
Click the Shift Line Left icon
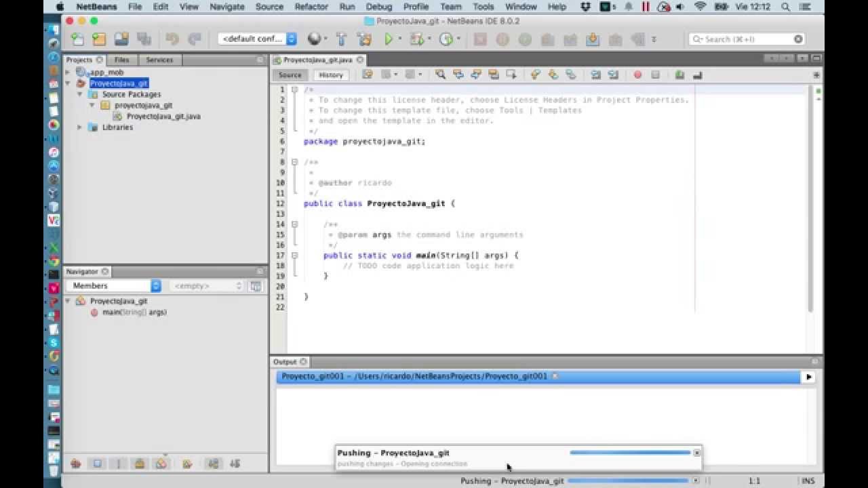[595, 75]
